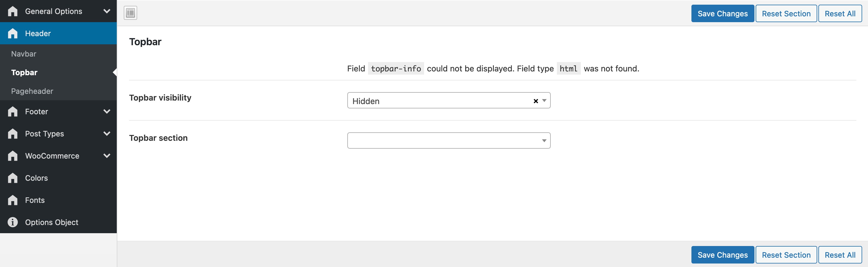Open the Topbar section dropdown
This screenshot has width=868, height=267.
pos(449,141)
